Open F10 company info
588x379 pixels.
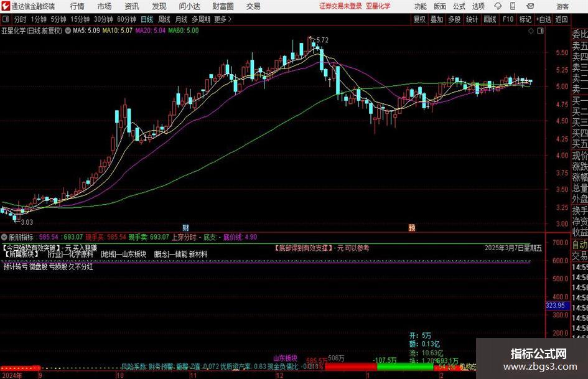click(508, 19)
